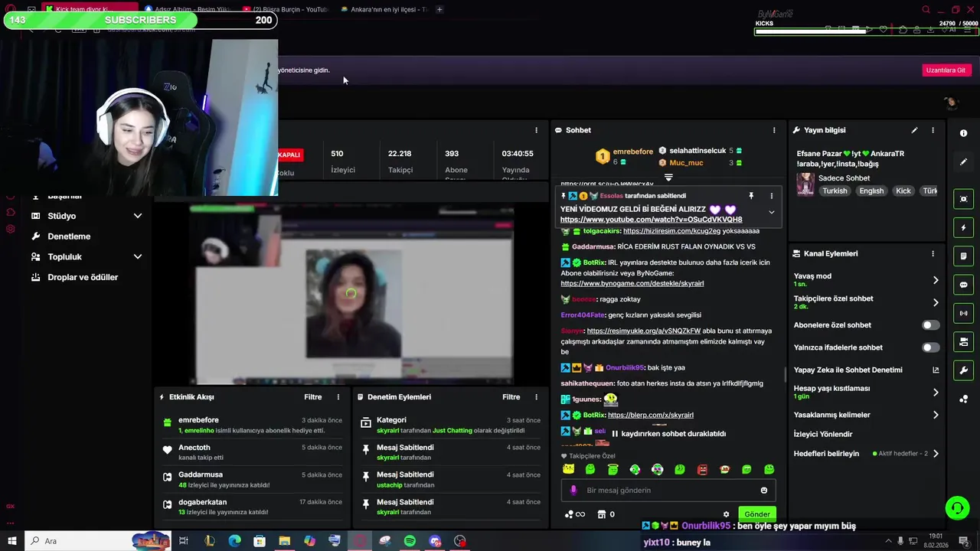980x551 pixels.
Task: Open Denetleme in sidebar
Action: point(69,236)
